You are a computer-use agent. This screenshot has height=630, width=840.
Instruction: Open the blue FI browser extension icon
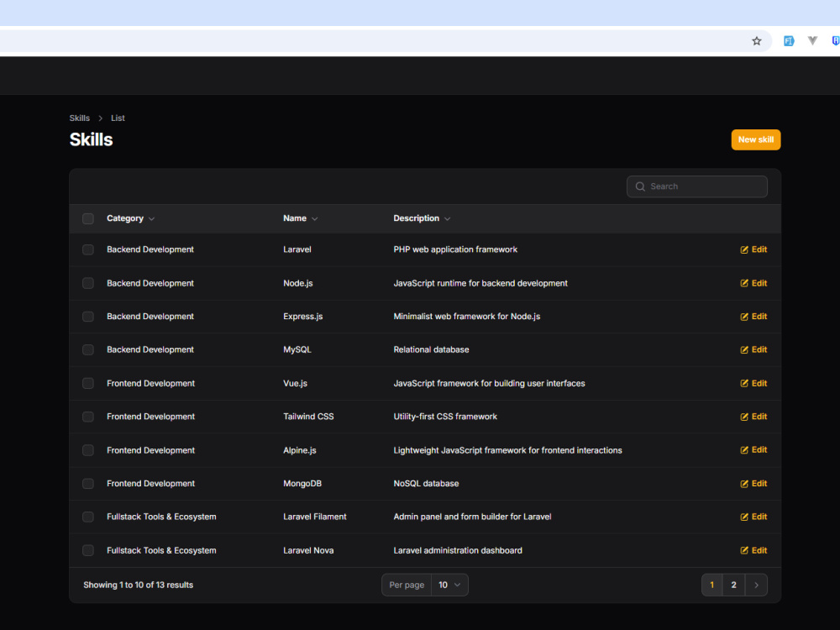(789, 40)
